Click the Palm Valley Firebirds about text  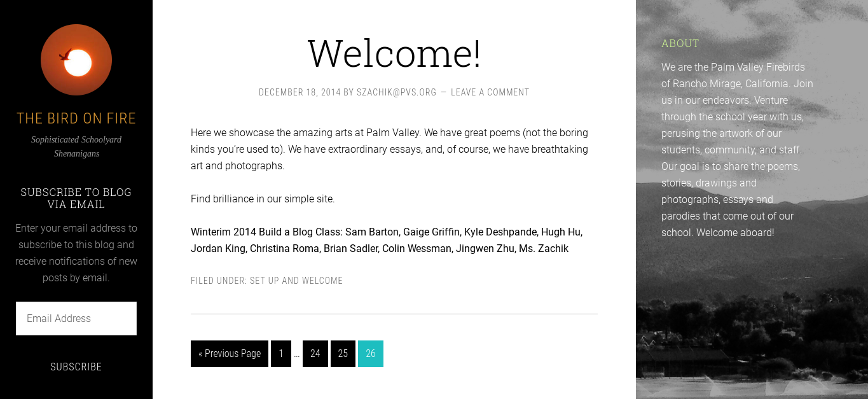coord(737,150)
